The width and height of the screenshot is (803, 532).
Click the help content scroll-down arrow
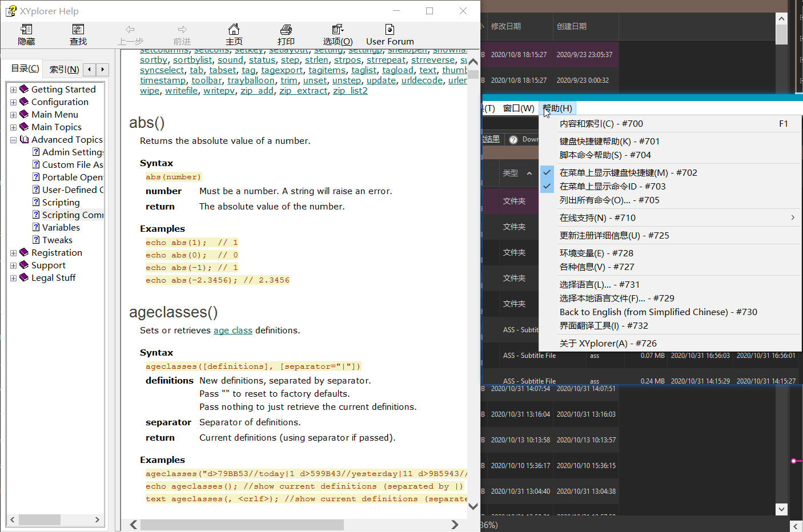473,506
